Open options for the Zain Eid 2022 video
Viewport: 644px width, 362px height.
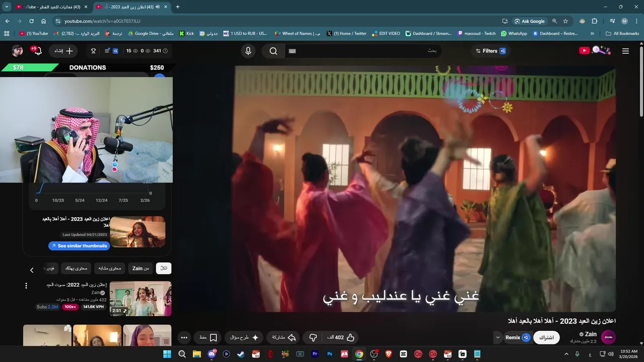26,286
